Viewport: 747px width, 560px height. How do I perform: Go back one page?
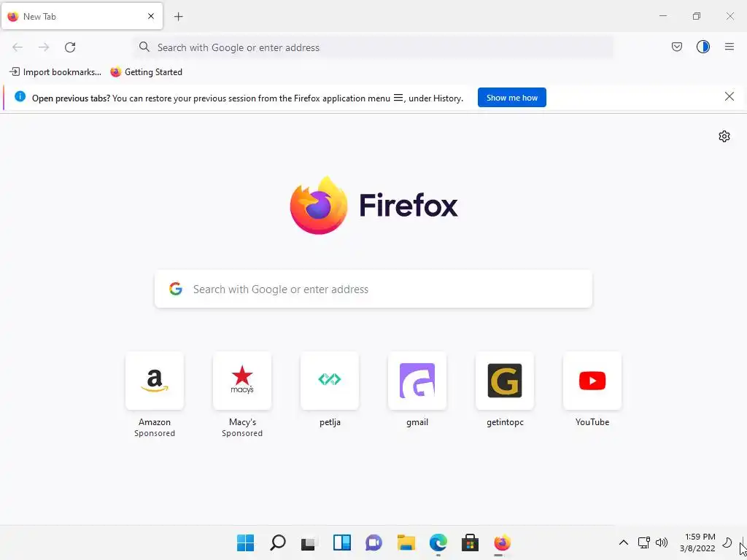18,47
